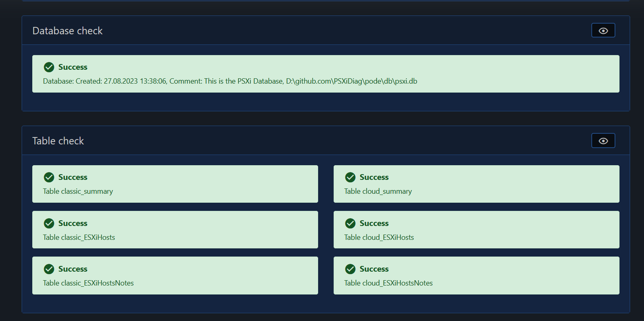Screen dimensions: 644x321
Task: Click the 'Table classic_ESXiHosts' text
Action: pos(79,237)
